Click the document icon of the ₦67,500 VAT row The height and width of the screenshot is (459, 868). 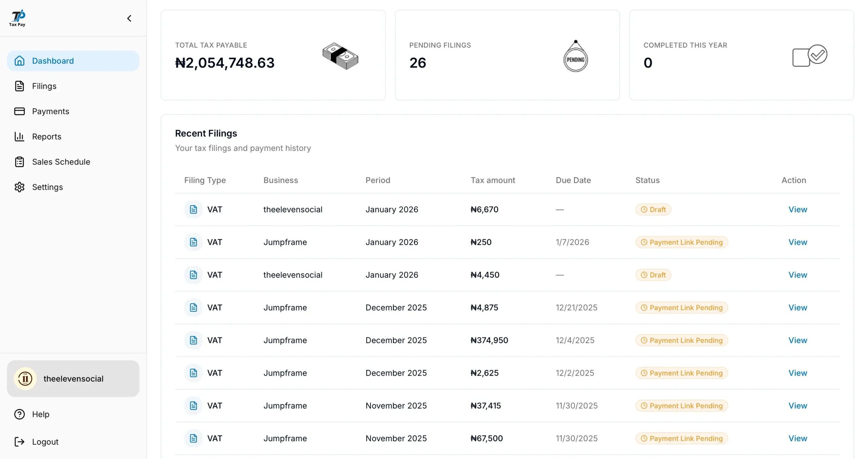tap(193, 438)
